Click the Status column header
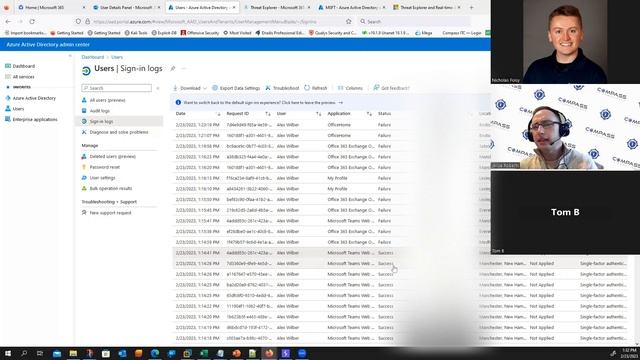 (x=384, y=113)
